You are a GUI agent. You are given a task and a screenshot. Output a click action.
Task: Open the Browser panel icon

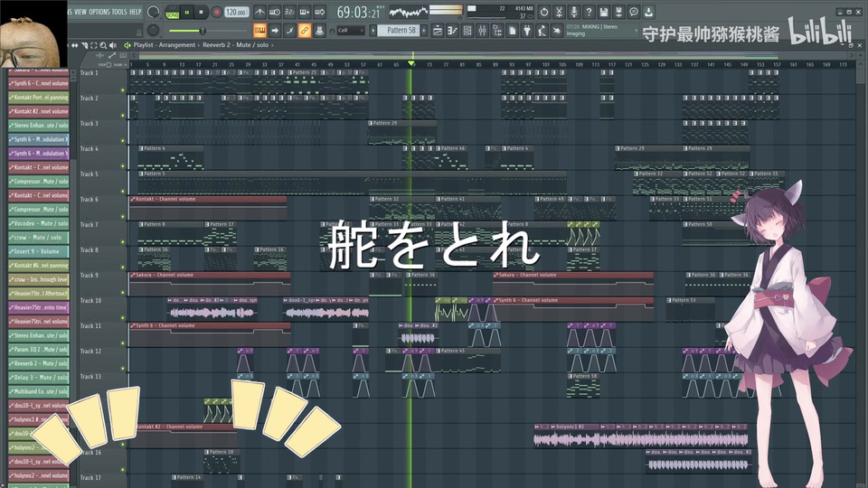coord(497,31)
